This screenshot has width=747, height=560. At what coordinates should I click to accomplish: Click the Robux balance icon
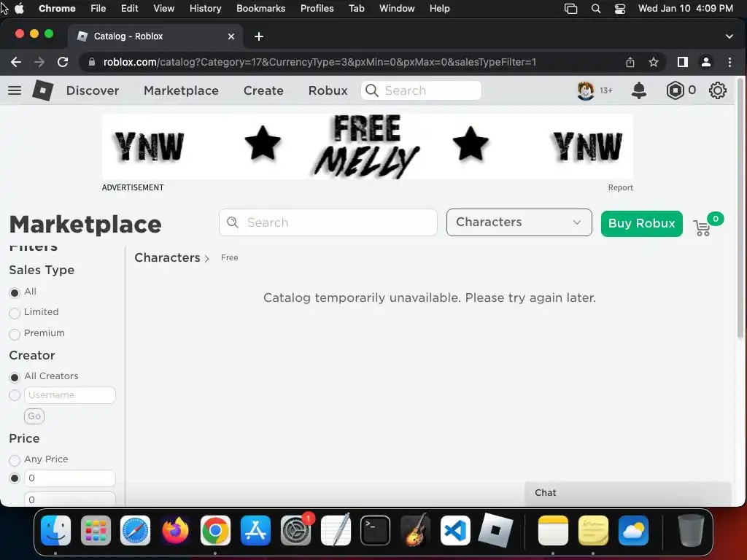click(x=675, y=90)
